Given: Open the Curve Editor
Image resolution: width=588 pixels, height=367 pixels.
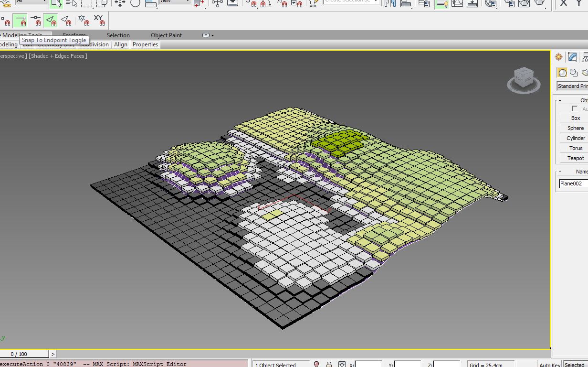Looking at the screenshot, I should [457, 3].
